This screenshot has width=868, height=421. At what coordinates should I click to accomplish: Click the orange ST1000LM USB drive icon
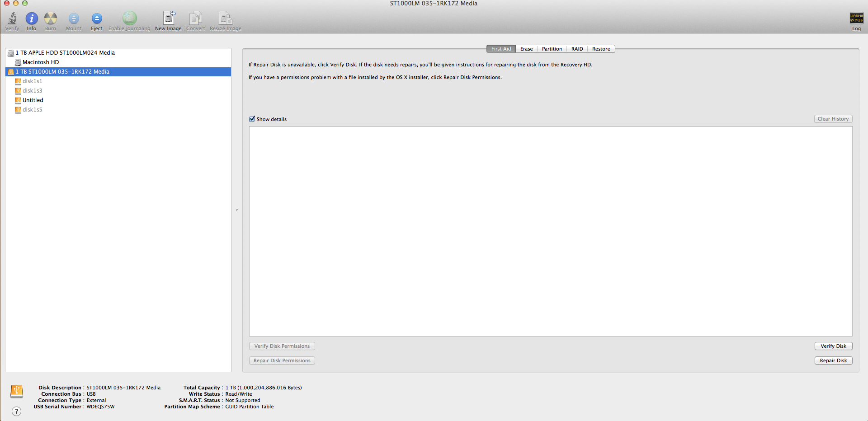pos(11,72)
